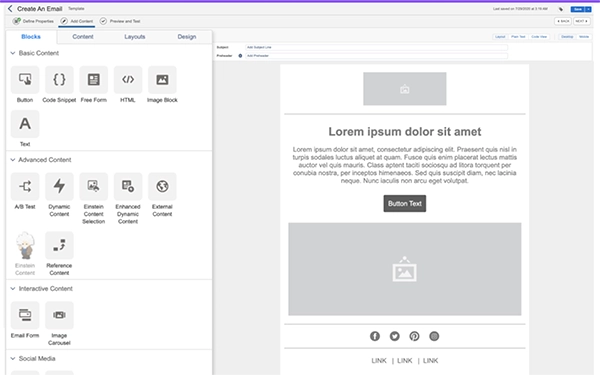Select the Code Snippet block
The height and width of the screenshot is (375, 600).
(59, 80)
